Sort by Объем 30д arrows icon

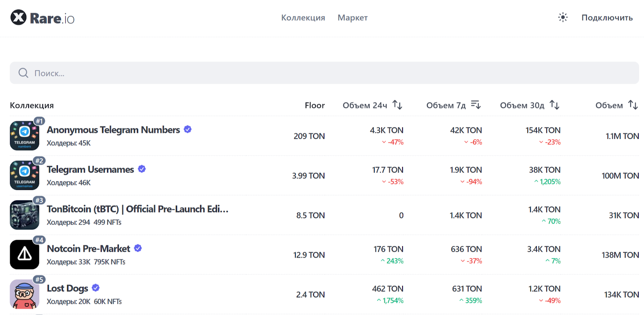click(555, 105)
